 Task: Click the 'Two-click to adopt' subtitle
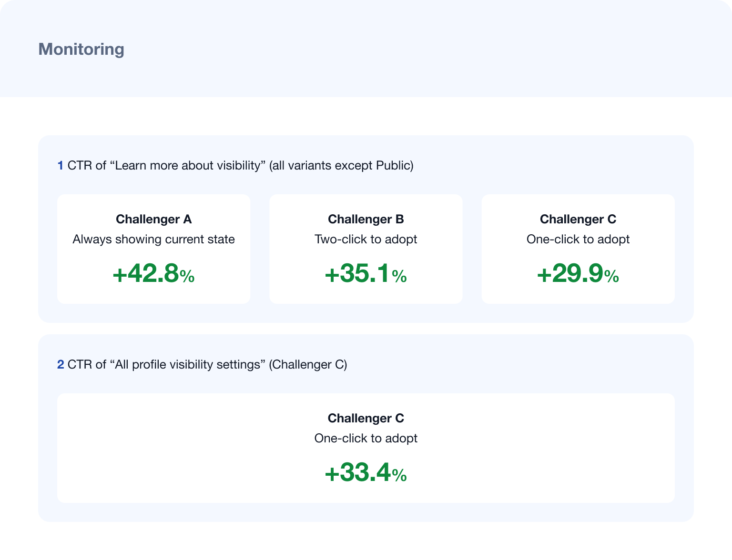point(366,239)
